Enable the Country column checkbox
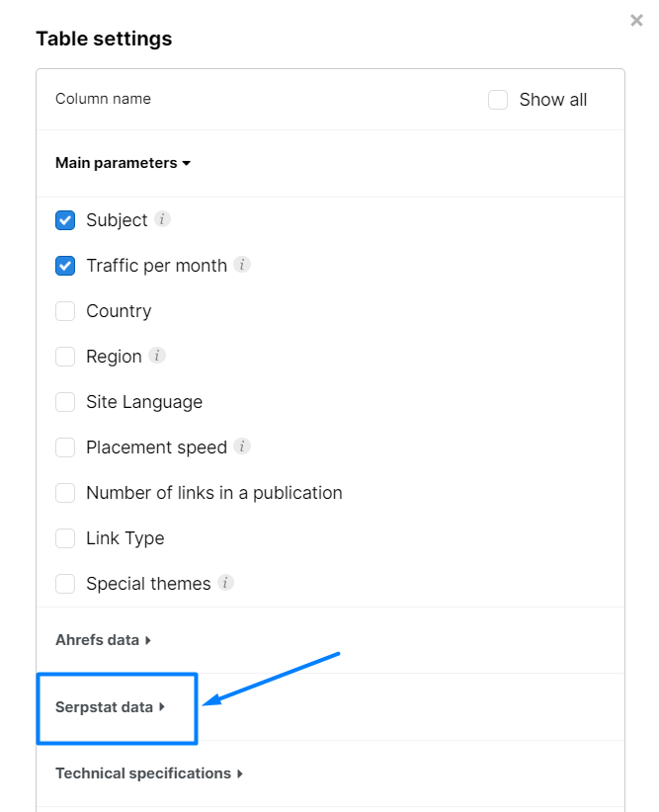This screenshot has height=812, width=659. [64, 310]
